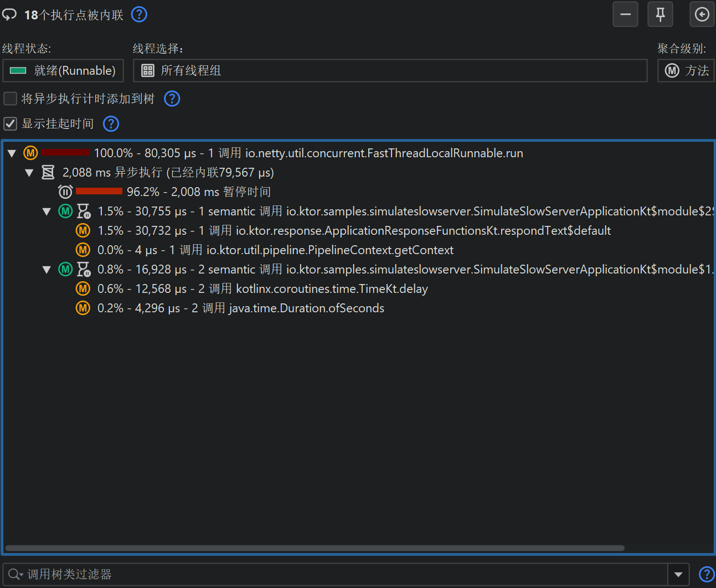This screenshot has height=588, width=716.
Task: Open help beside show suspended time
Action: tap(111, 123)
